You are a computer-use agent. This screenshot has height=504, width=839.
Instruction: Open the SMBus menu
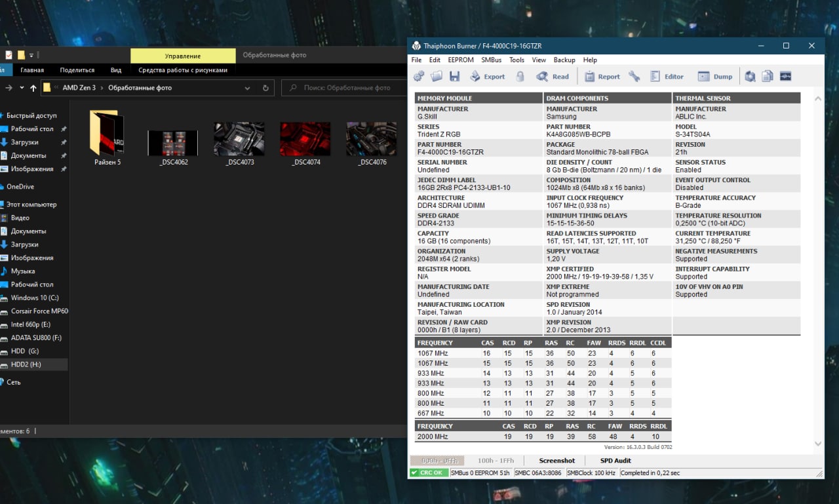click(492, 60)
